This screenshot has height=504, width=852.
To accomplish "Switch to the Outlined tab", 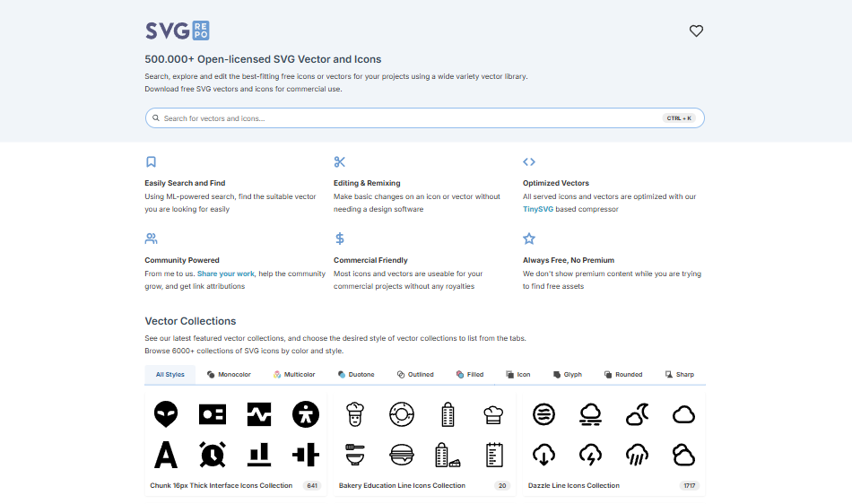I will click(415, 375).
